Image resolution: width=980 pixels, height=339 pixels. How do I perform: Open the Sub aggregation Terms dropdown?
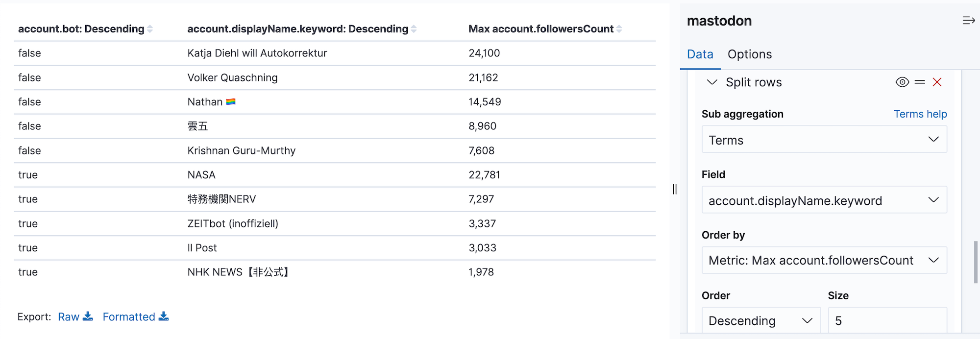click(824, 140)
